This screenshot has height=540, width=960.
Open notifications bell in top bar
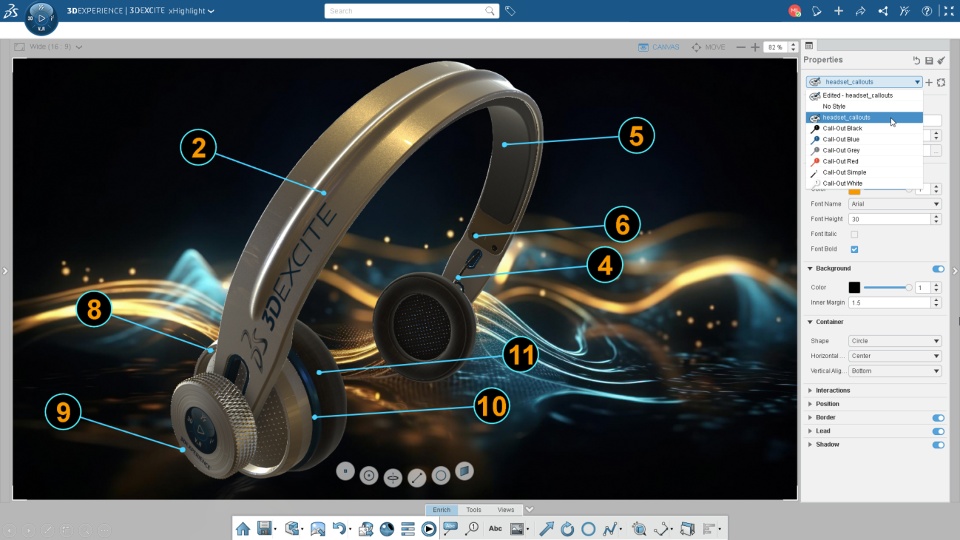click(x=816, y=11)
